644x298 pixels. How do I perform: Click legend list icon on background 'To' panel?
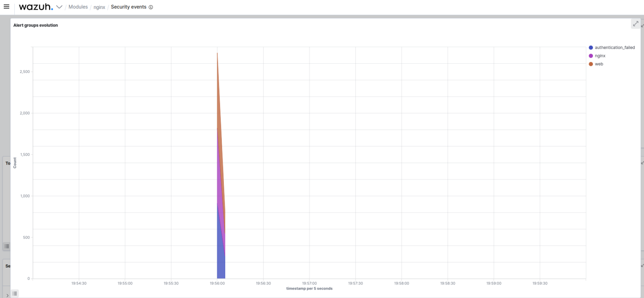point(6,246)
